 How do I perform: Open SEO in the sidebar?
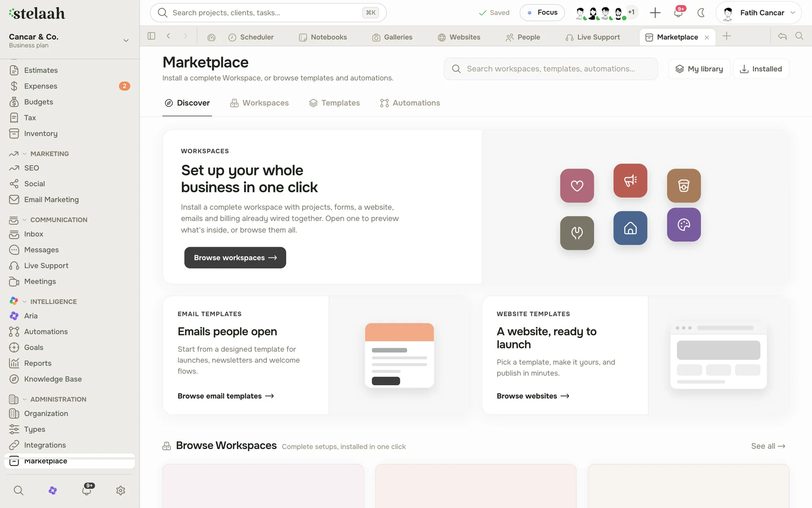[69, 168]
